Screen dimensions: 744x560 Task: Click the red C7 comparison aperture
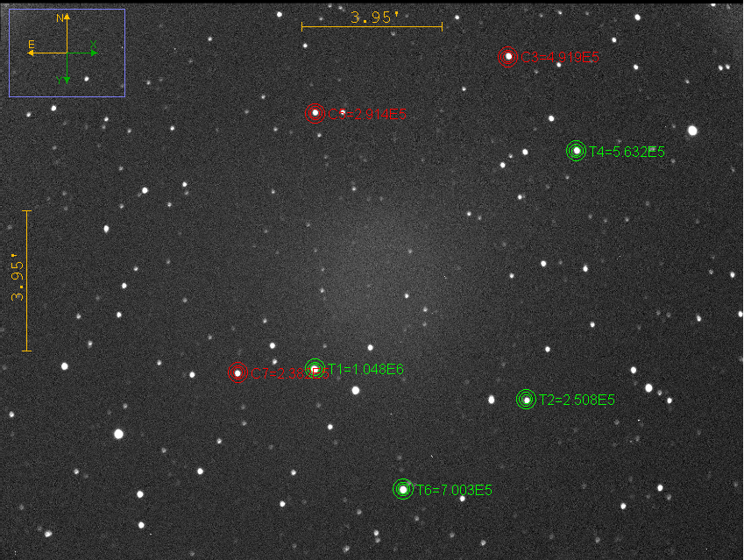[x=237, y=372]
